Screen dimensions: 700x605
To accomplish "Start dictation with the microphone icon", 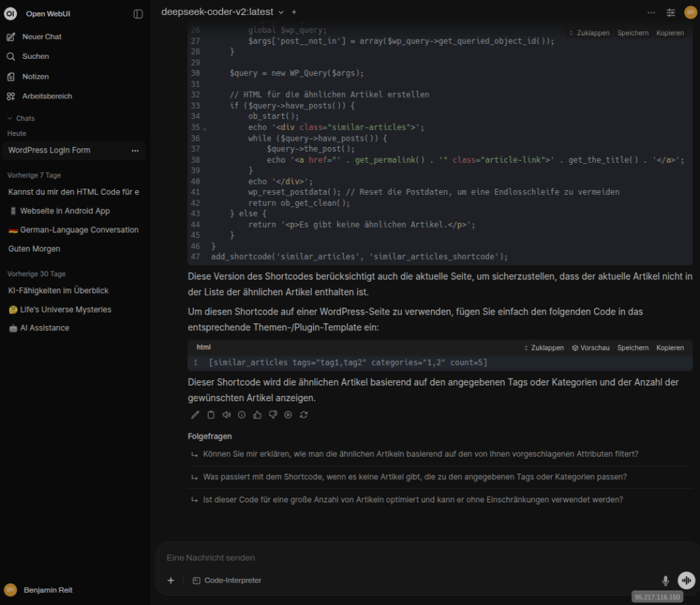I will 665,580.
